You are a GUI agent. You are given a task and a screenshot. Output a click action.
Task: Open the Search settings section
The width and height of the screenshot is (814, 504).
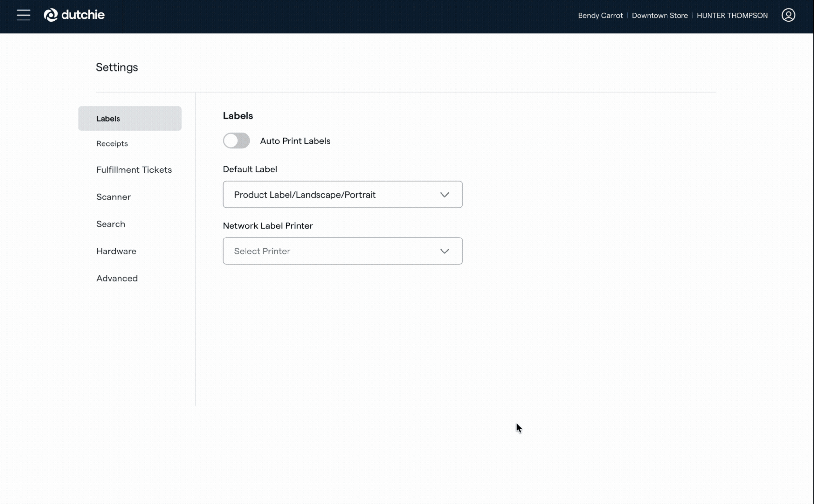pyautogui.click(x=111, y=224)
